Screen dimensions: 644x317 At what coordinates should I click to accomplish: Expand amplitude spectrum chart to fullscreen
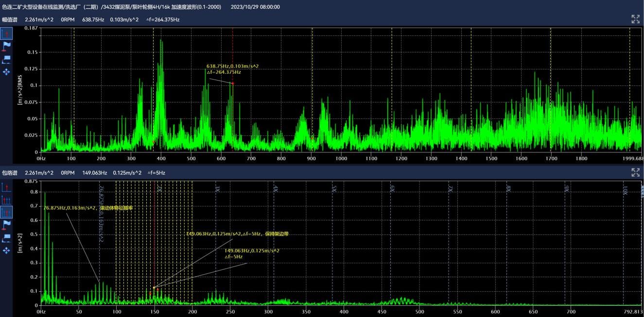[x=635, y=19]
